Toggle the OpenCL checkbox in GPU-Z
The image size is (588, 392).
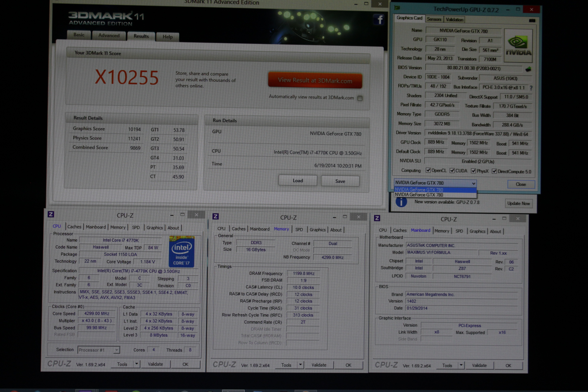[428, 170]
